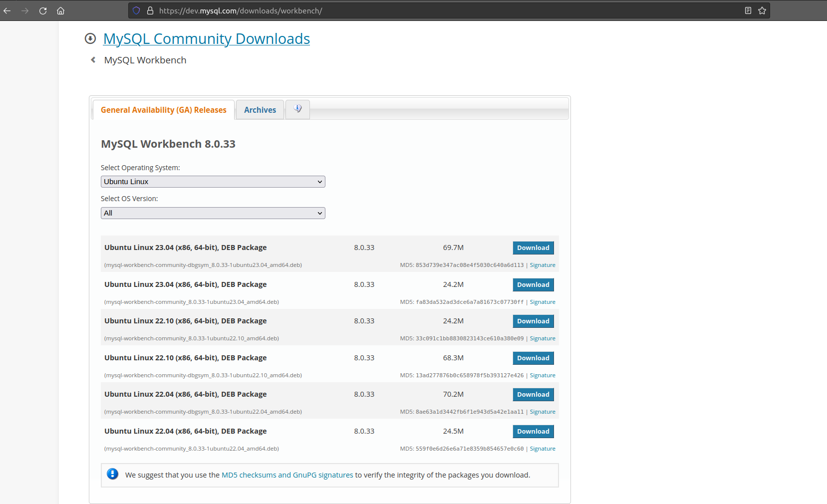Download Ubuntu 22.10 24.2M package

[x=533, y=321]
